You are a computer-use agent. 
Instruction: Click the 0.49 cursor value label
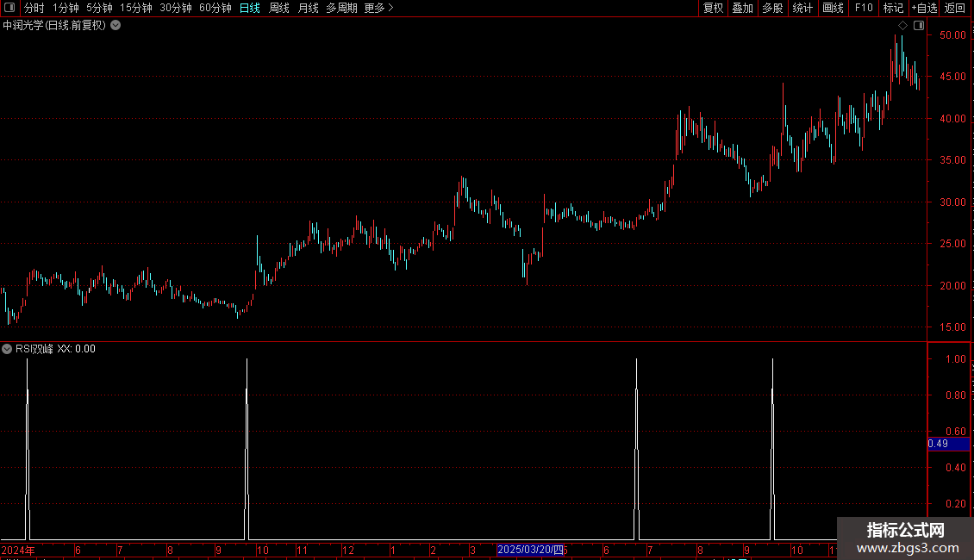[x=948, y=444]
